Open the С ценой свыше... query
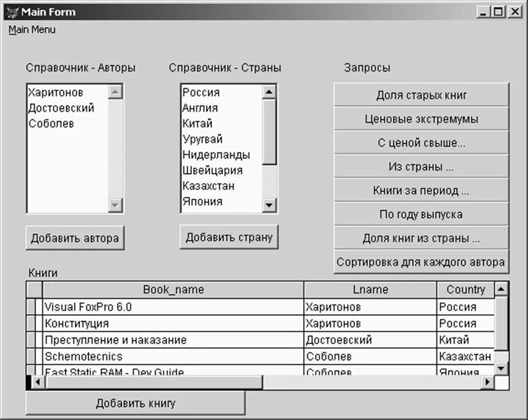The image size is (528, 420). 421,143
